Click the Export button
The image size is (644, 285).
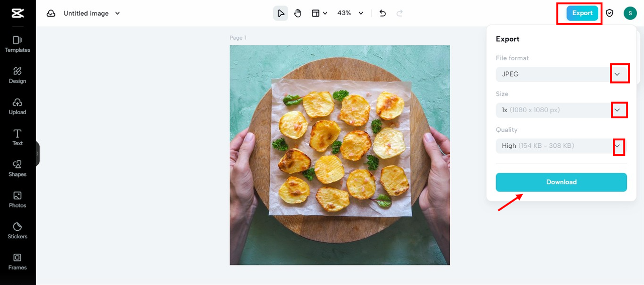[x=582, y=14]
